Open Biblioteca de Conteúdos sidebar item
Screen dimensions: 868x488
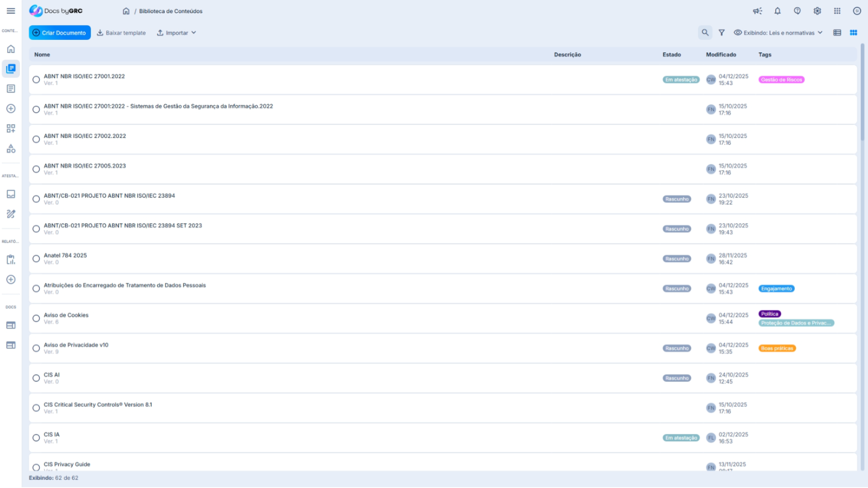(11, 69)
